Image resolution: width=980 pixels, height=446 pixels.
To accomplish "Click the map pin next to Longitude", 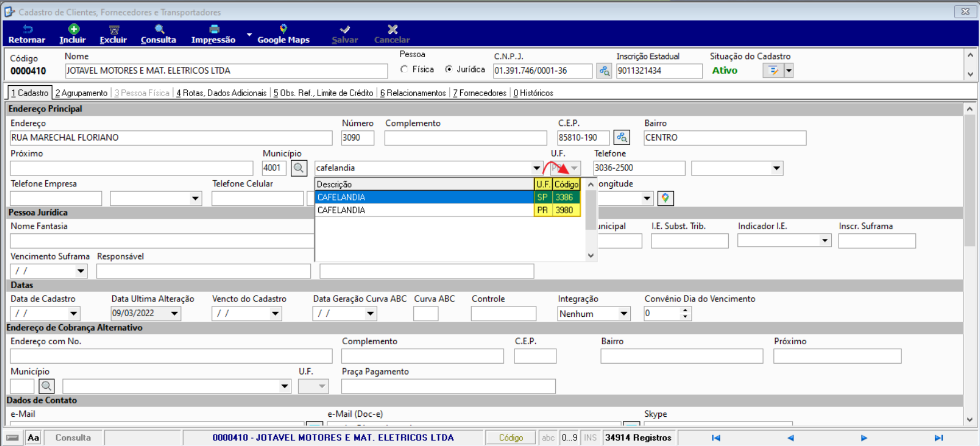I will point(665,198).
